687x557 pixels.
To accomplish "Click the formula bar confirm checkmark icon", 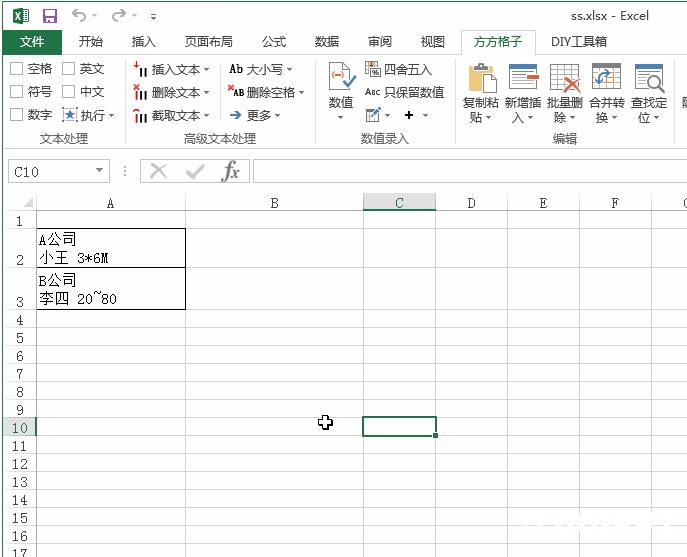I will pos(195,171).
